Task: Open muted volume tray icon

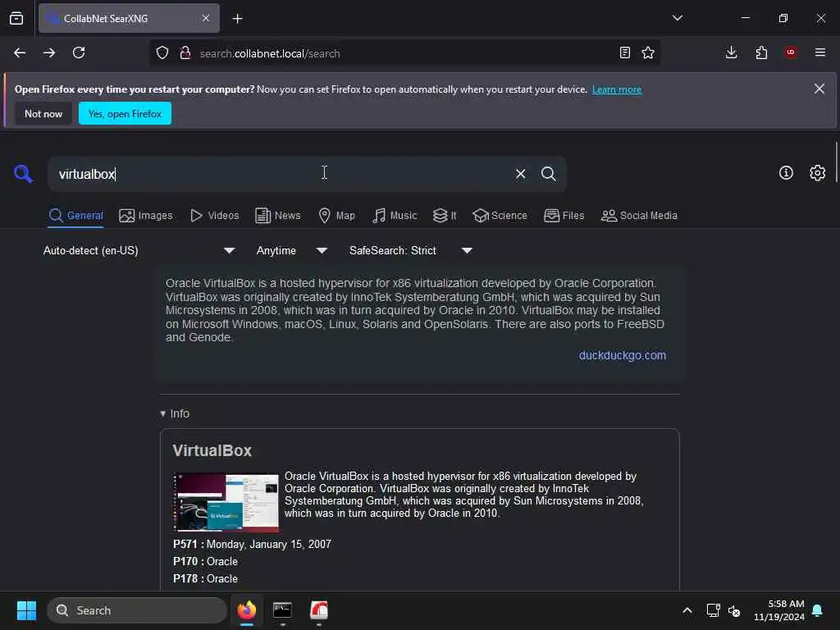Action: [734, 610]
